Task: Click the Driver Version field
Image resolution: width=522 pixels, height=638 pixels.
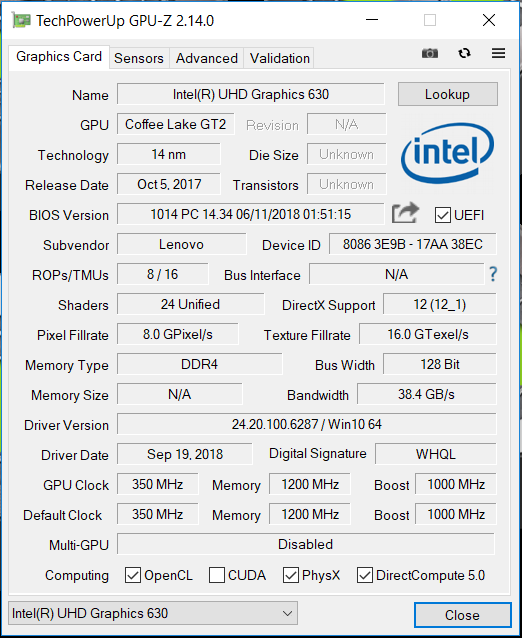Action: pyautogui.click(x=307, y=424)
